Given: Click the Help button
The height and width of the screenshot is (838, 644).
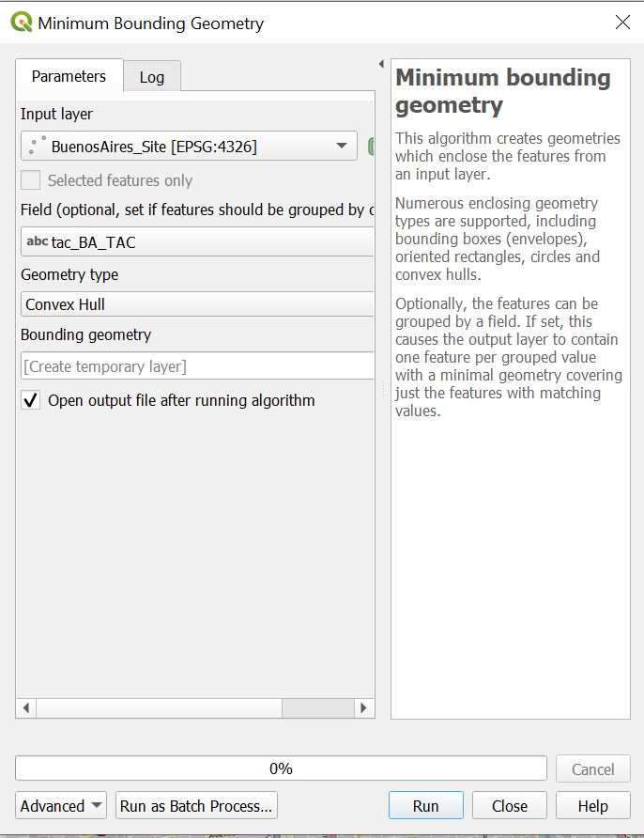Looking at the screenshot, I should 592,805.
